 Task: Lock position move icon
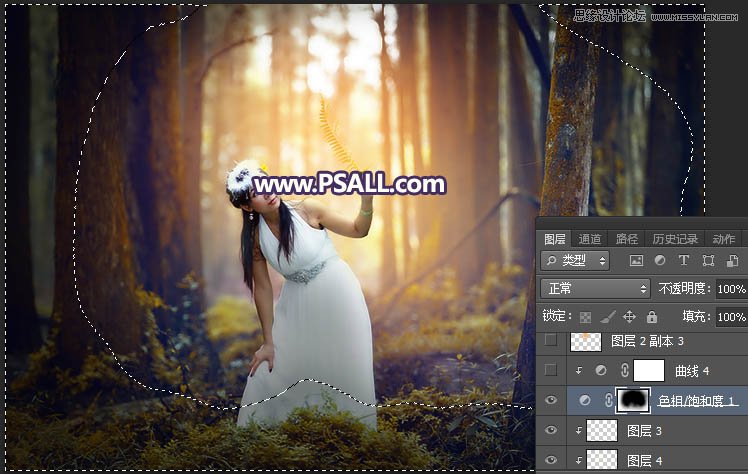click(x=629, y=317)
